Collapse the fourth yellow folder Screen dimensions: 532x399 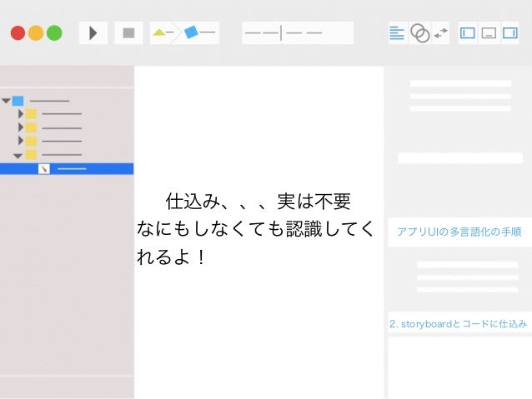(18, 156)
